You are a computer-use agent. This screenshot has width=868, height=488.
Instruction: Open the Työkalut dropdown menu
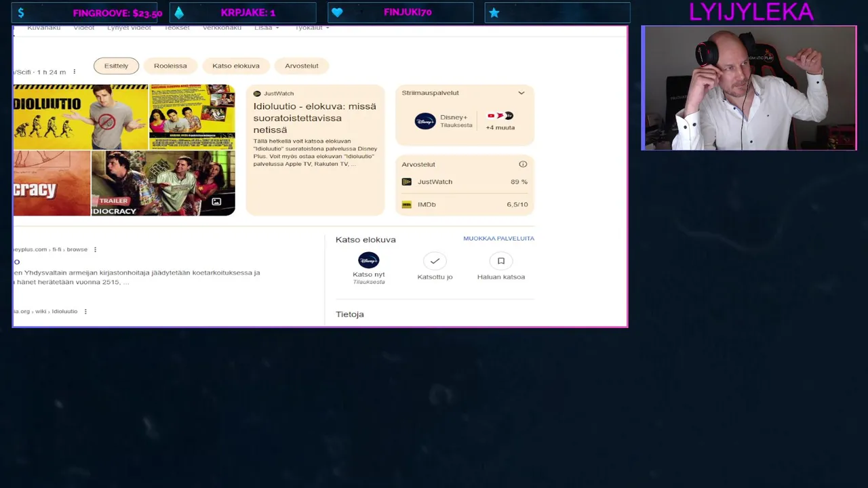tap(312, 28)
